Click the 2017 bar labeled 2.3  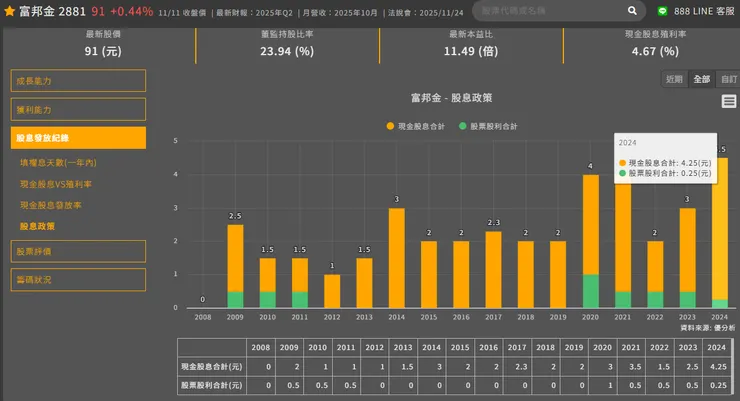493,269
